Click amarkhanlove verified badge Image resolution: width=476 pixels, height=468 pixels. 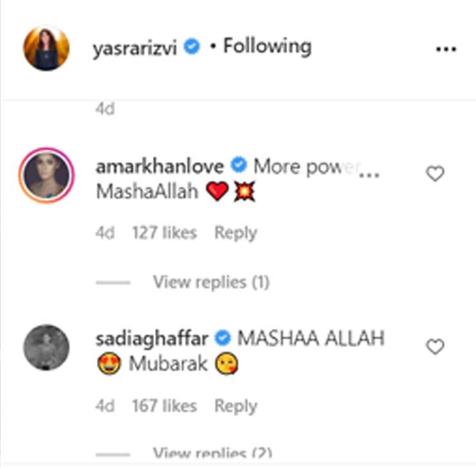[x=239, y=165]
